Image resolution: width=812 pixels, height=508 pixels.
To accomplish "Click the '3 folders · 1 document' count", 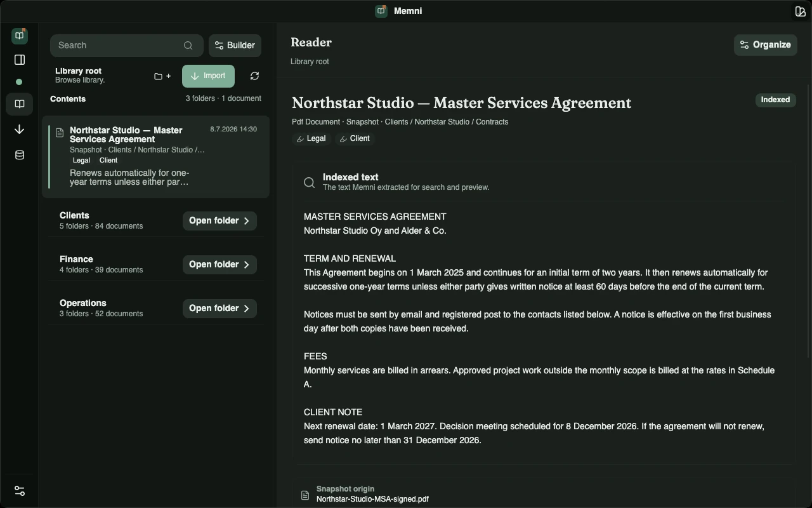I will (x=223, y=98).
